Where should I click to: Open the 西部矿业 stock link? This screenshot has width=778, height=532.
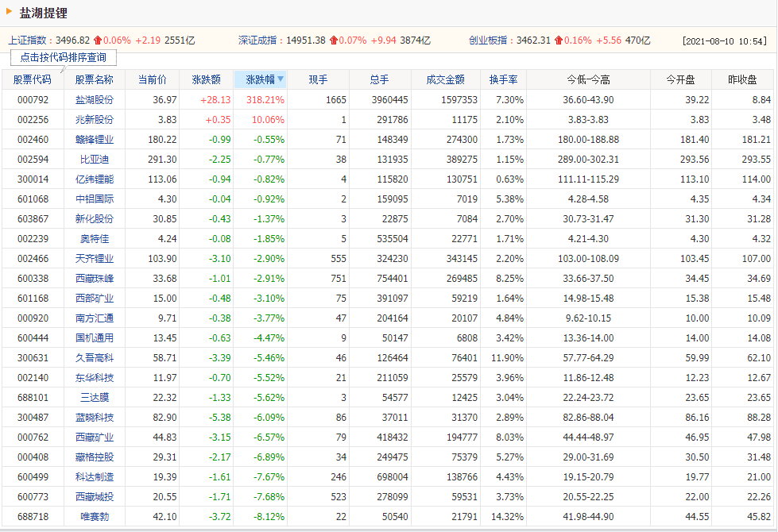pos(95,298)
